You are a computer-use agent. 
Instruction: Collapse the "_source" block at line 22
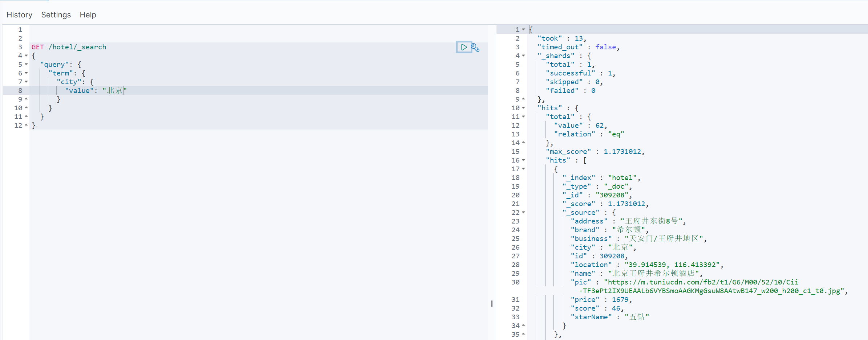pos(523,212)
